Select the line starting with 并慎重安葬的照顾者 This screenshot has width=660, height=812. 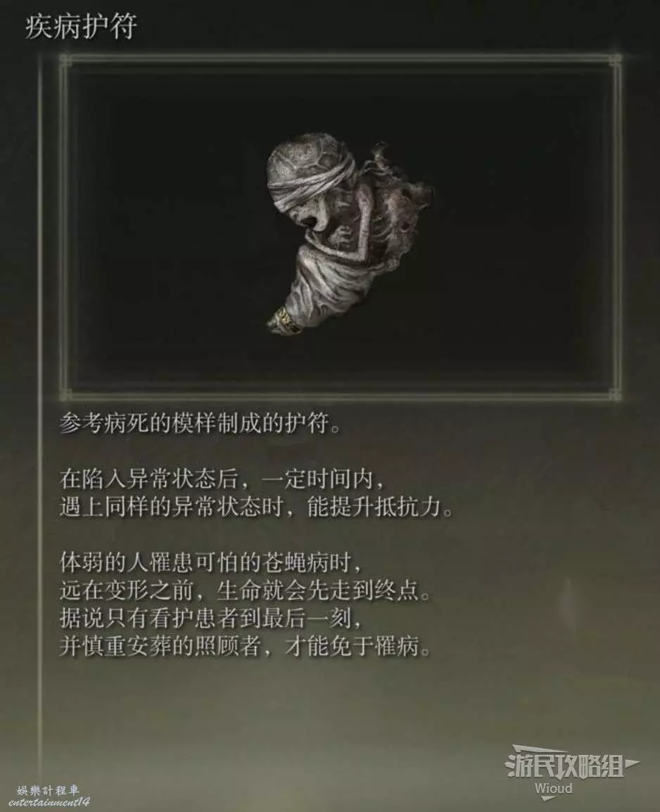point(246,647)
